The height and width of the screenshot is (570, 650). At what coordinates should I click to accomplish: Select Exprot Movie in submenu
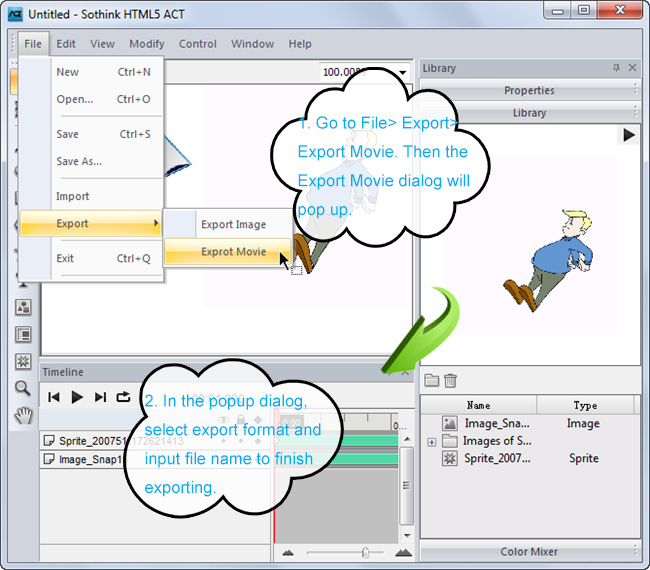228,252
